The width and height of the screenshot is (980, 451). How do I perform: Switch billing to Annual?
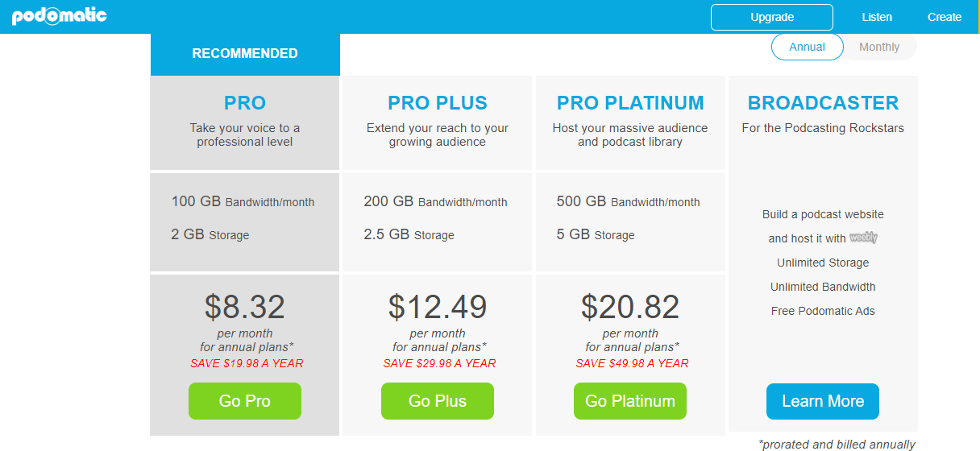coord(807,47)
